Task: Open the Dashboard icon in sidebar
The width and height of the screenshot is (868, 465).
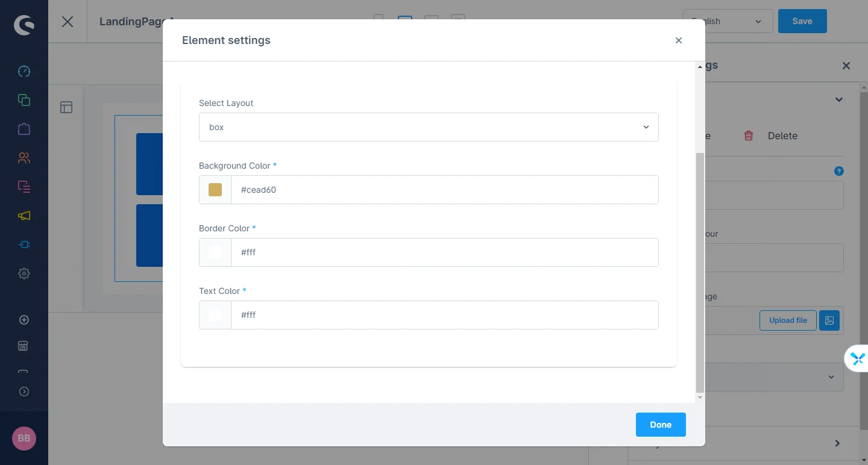Action: 24,71
